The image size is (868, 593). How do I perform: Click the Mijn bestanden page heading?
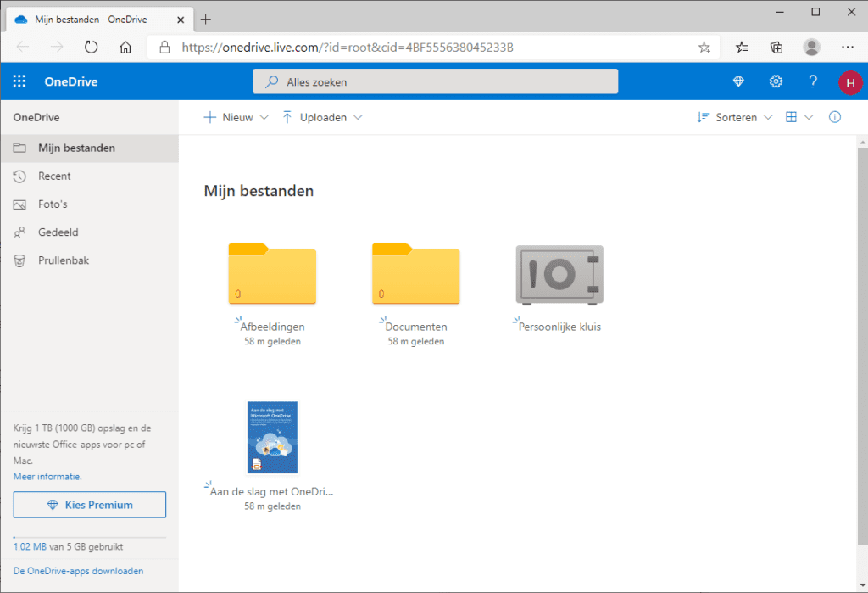pyautogui.click(x=259, y=191)
